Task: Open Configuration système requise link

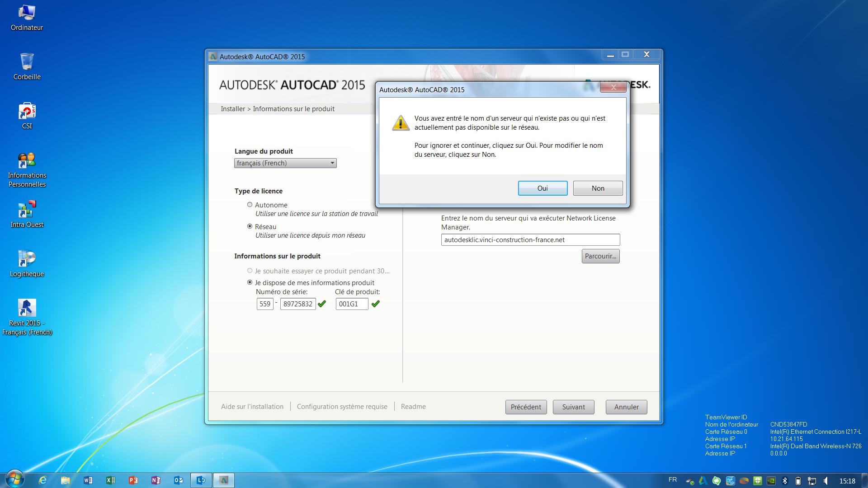Action: click(x=342, y=407)
